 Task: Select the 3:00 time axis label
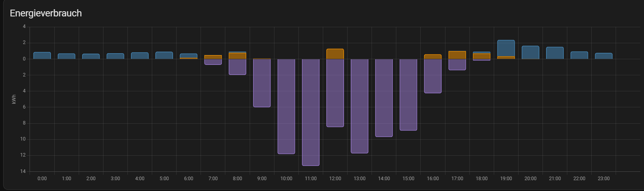click(x=115, y=179)
